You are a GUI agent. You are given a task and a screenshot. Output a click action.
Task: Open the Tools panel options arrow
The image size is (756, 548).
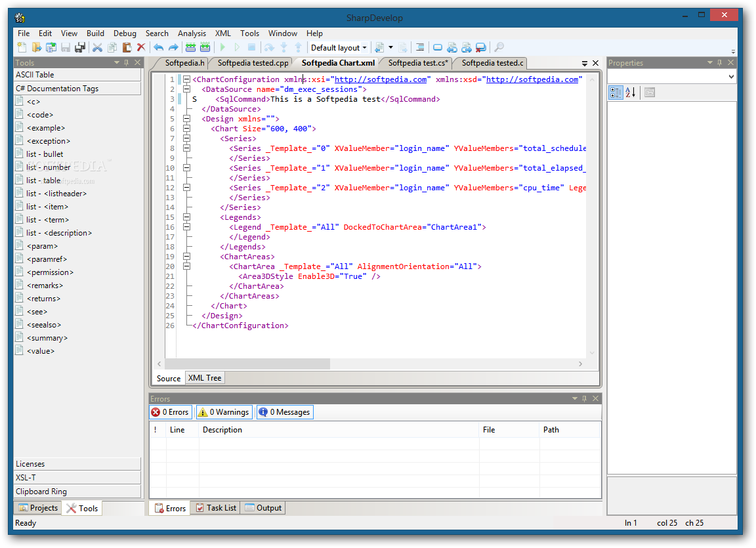click(117, 62)
